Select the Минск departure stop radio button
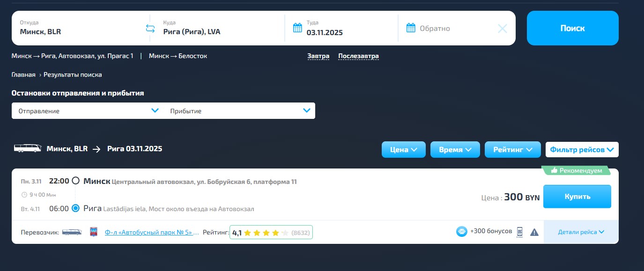 (x=75, y=181)
